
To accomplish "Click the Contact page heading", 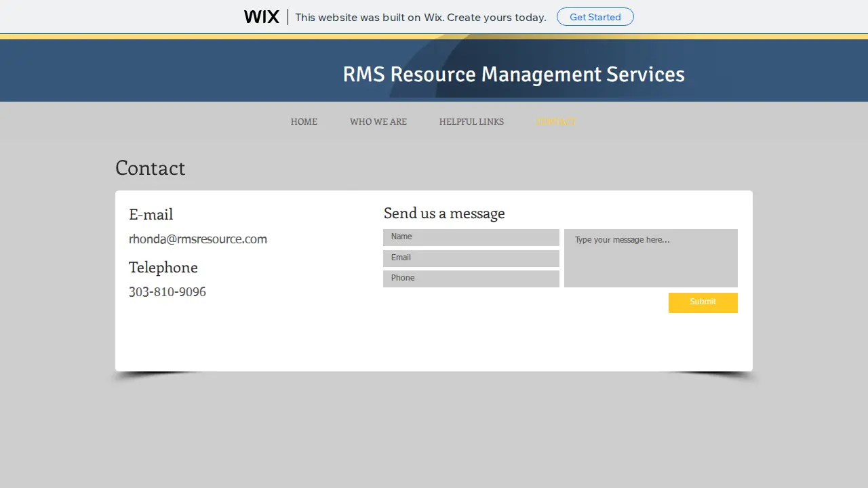I will (x=151, y=167).
